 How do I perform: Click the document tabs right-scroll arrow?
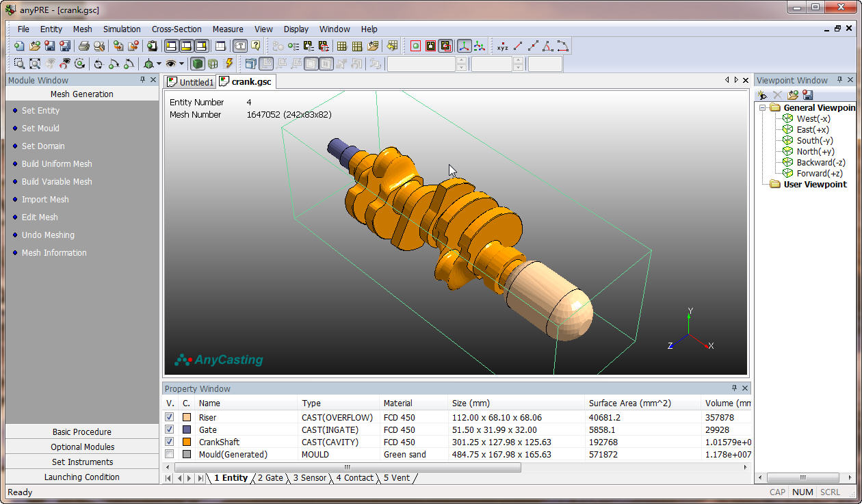point(736,80)
